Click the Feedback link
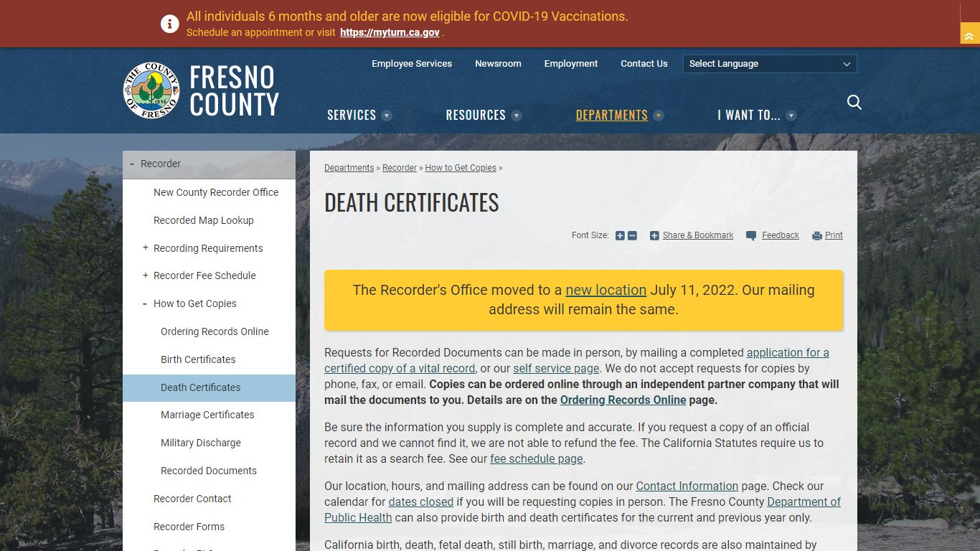 point(781,235)
